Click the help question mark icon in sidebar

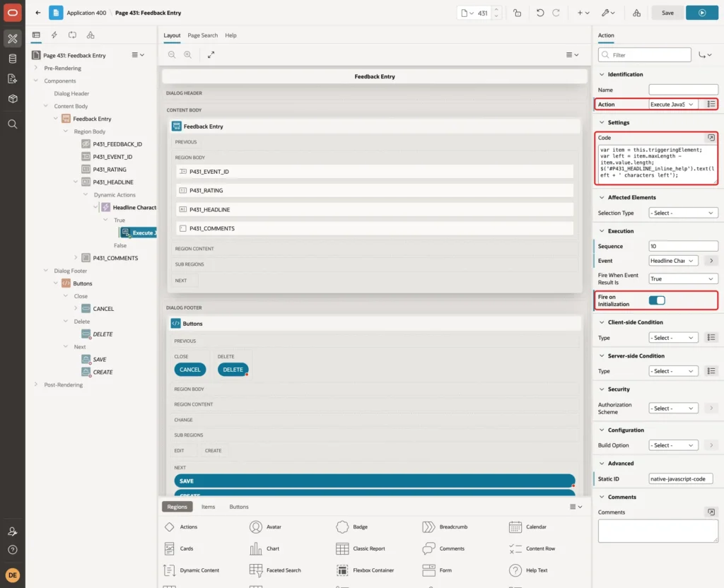coord(13,550)
